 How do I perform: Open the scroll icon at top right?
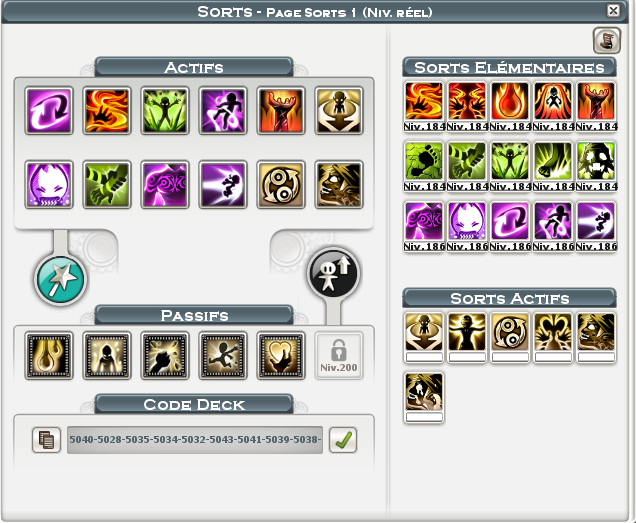point(607,41)
